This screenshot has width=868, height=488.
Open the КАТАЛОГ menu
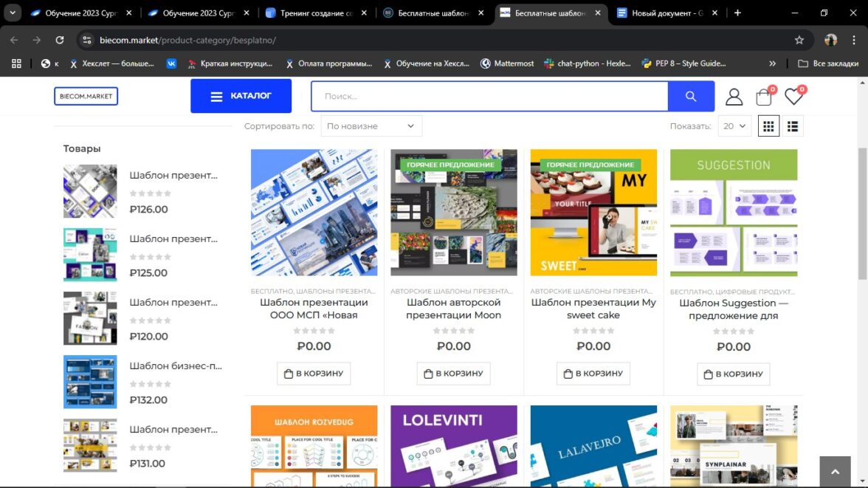pyautogui.click(x=241, y=96)
